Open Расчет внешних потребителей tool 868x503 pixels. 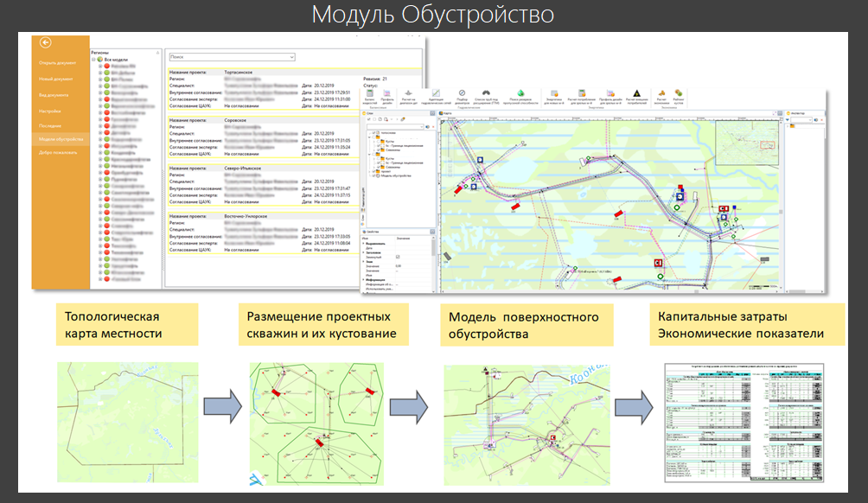(x=636, y=98)
